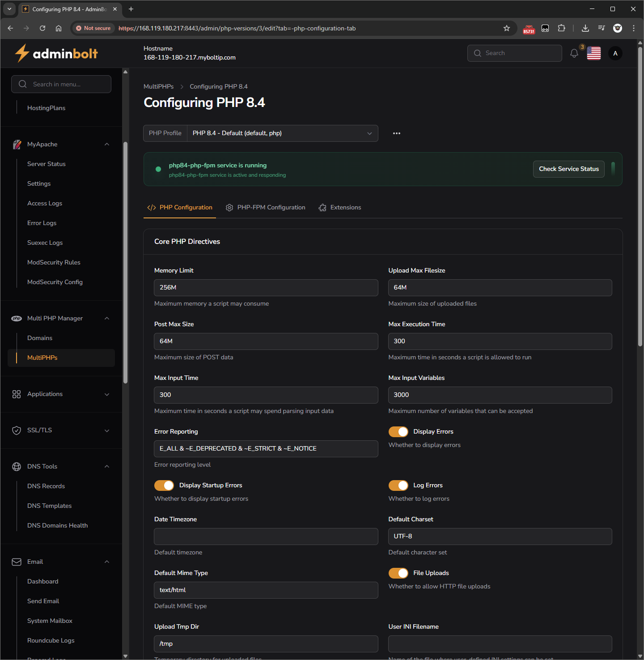Turn off Display Startup Errors toggle
644x660 pixels.
pyautogui.click(x=164, y=485)
